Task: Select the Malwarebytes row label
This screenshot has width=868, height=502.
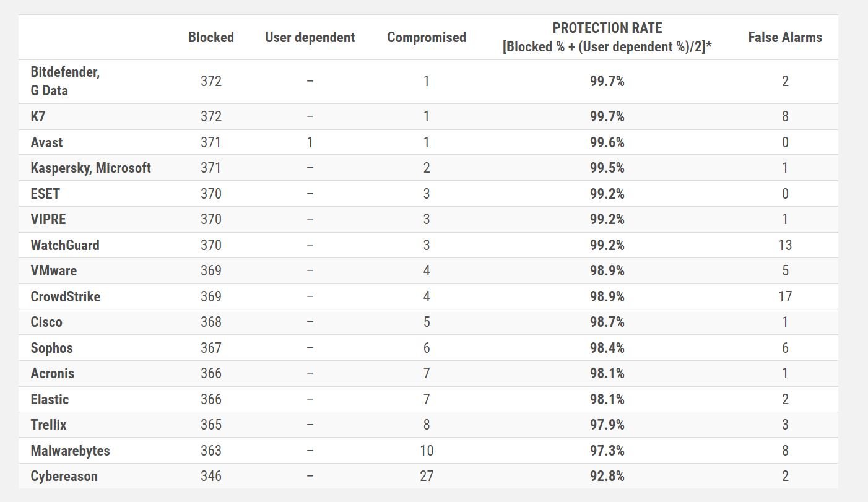Action: point(70,451)
